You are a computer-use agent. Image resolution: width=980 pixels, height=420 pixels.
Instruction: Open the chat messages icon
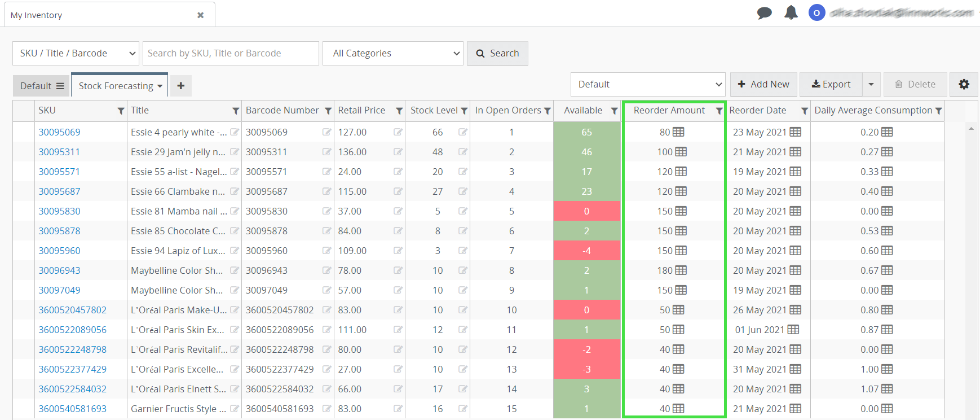[x=764, y=13]
